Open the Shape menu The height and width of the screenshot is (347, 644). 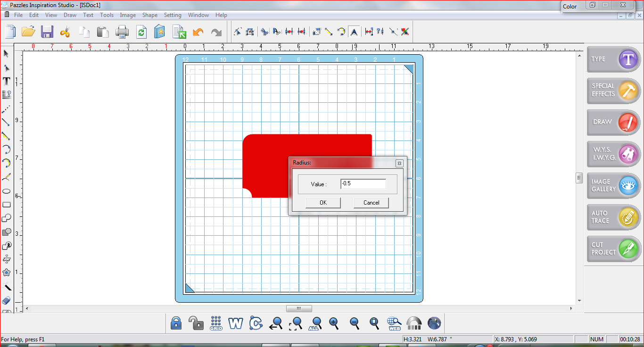pyautogui.click(x=150, y=15)
